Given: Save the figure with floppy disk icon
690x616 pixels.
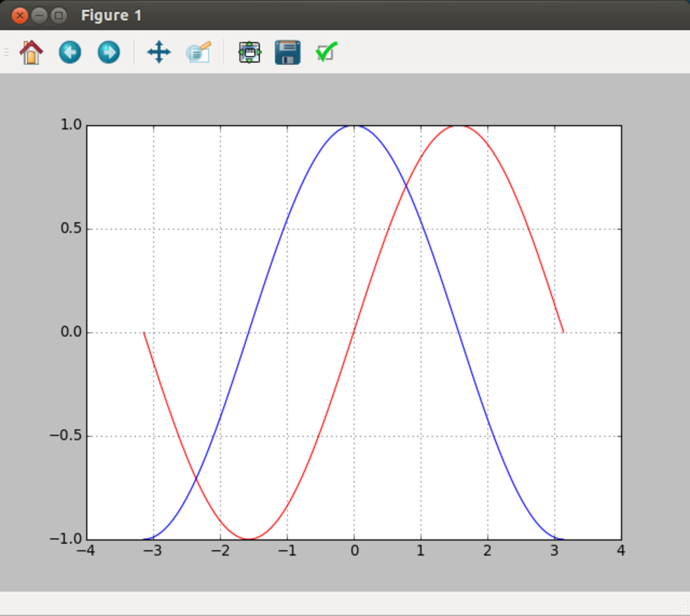Looking at the screenshot, I should tap(288, 53).
